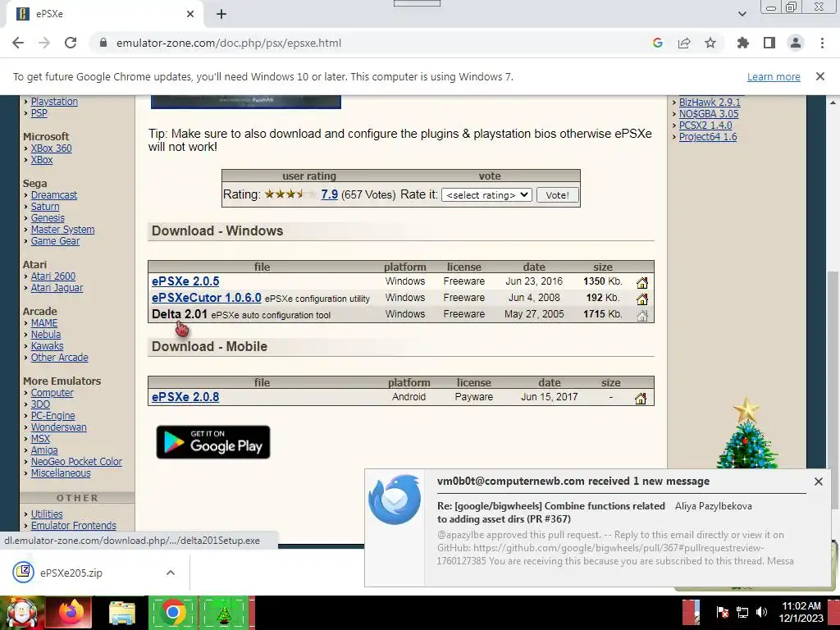
Task: Open the Learn more link
Action: [x=774, y=76]
